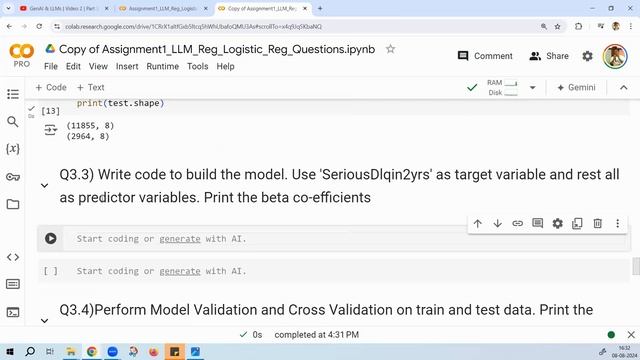Click the generate link in first cell
Viewport: 640px width, 360px height.
[x=180, y=239]
